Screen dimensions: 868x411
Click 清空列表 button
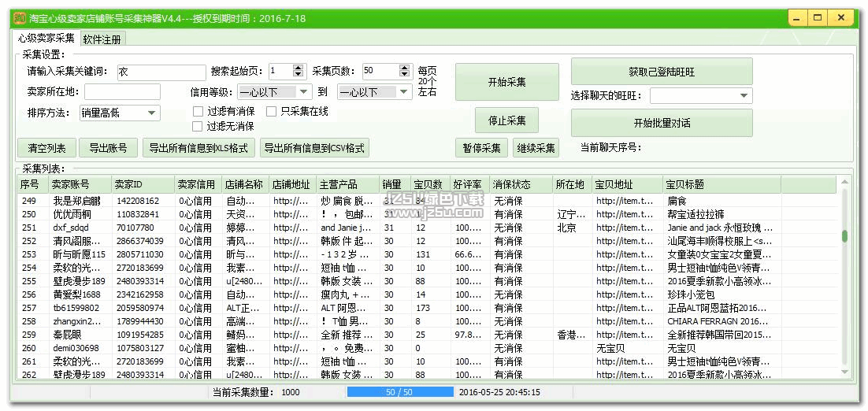46,148
